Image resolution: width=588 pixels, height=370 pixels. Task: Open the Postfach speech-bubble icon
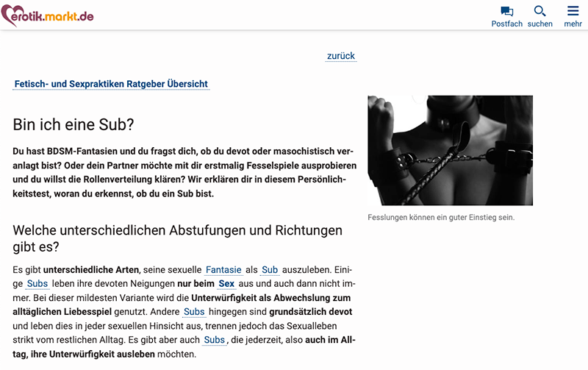[x=506, y=11]
